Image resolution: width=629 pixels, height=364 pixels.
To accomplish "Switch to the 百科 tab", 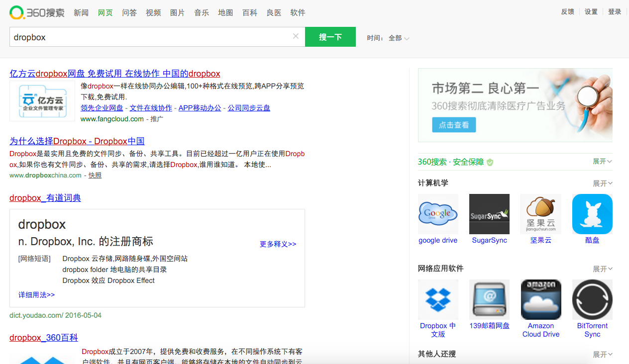I will [250, 12].
